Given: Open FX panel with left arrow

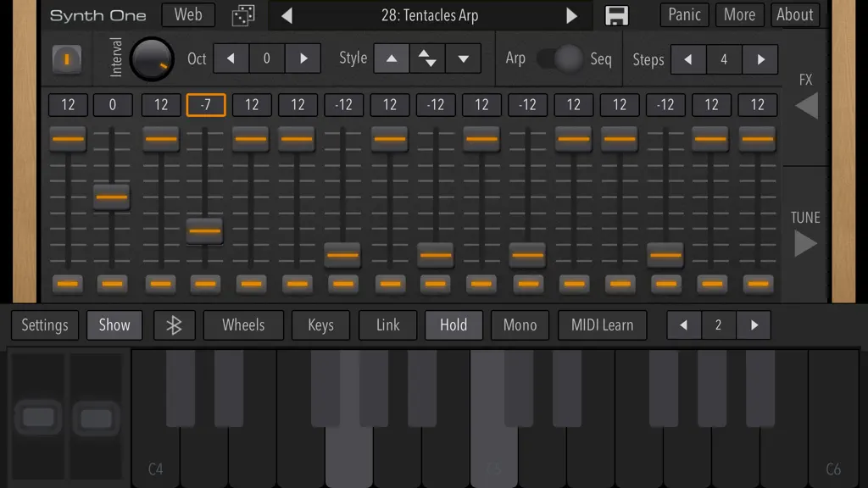Looking at the screenshot, I should (806, 105).
